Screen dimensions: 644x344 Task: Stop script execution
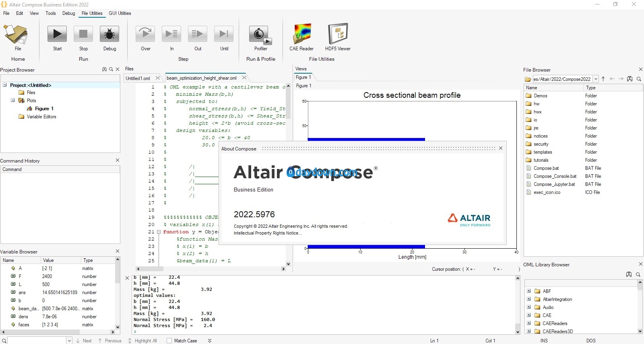tap(83, 34)
